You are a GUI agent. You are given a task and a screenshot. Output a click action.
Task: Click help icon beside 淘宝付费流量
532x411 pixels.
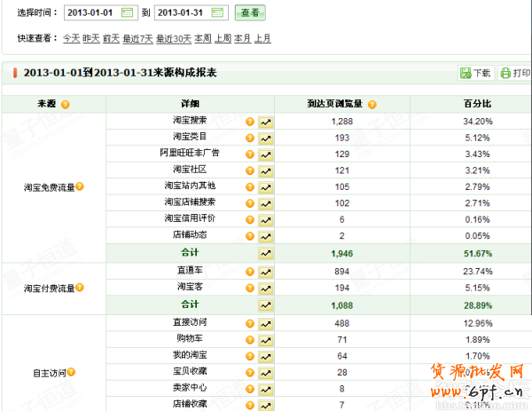click(x=80, y=288)
